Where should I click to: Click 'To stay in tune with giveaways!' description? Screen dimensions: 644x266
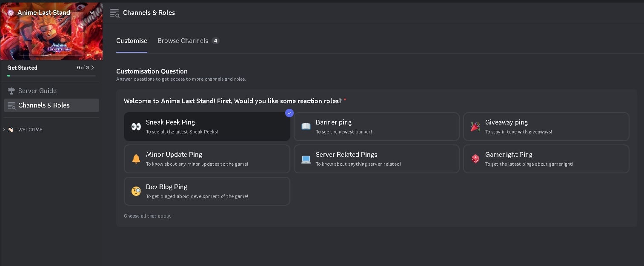coord(518,132)
